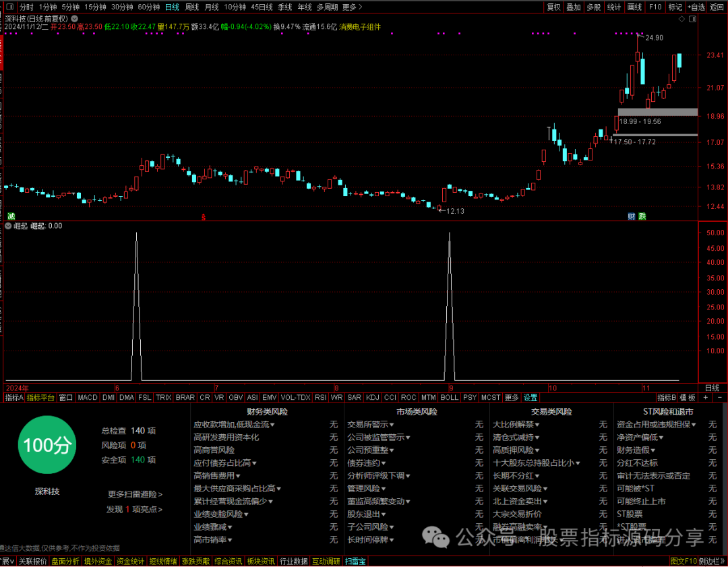This screenshot has width=728, height=567.
Task: Select the RSI indicator
Action: click(320, 398)
